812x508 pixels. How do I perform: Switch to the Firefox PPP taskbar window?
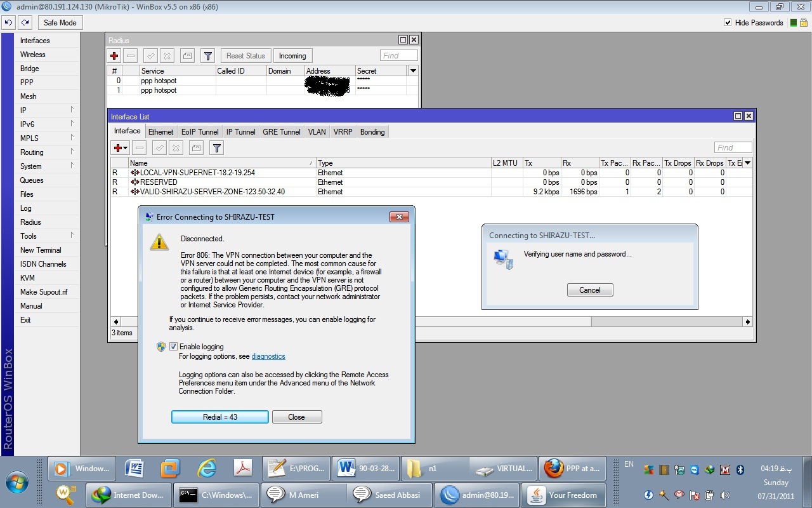pyautogui.click(x=573, y=469)
